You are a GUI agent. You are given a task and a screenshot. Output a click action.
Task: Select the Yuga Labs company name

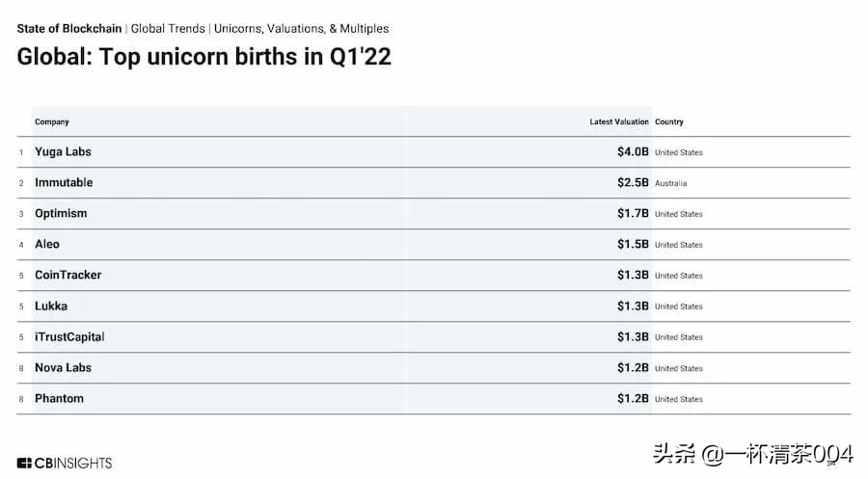pyautogui.click(x=63, y=152)
